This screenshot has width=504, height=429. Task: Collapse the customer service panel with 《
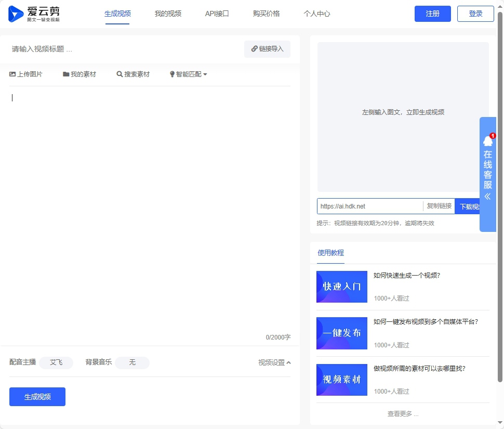point(487,197)
